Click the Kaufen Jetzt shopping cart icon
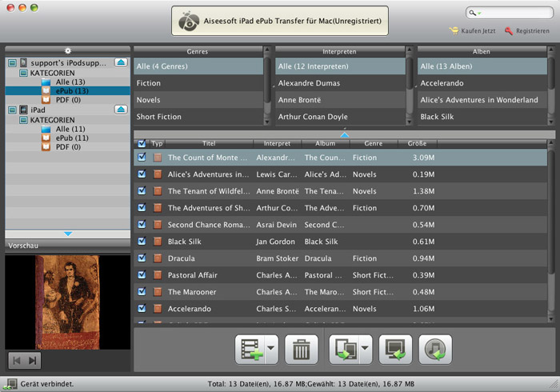Image resolution: width=560 pixels, height=392 pixels. point(454,31)
